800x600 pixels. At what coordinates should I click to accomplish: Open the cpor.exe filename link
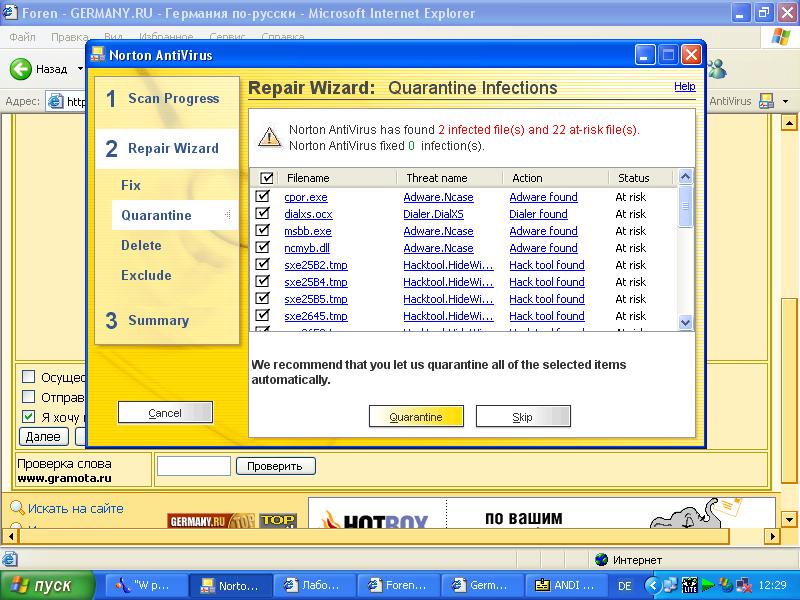click(306, 197)
